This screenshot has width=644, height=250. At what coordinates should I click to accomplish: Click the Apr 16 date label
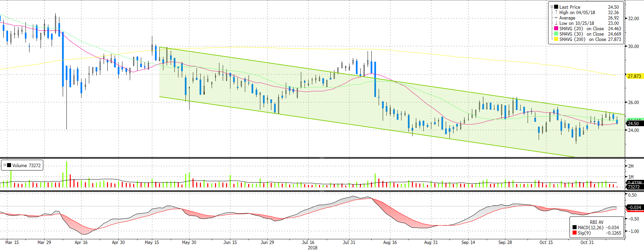pos(81,242)
